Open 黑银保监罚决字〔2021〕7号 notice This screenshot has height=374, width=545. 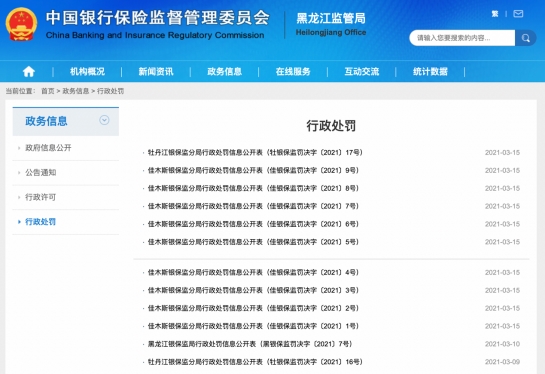pyautogui.click(x=250, y=344)
